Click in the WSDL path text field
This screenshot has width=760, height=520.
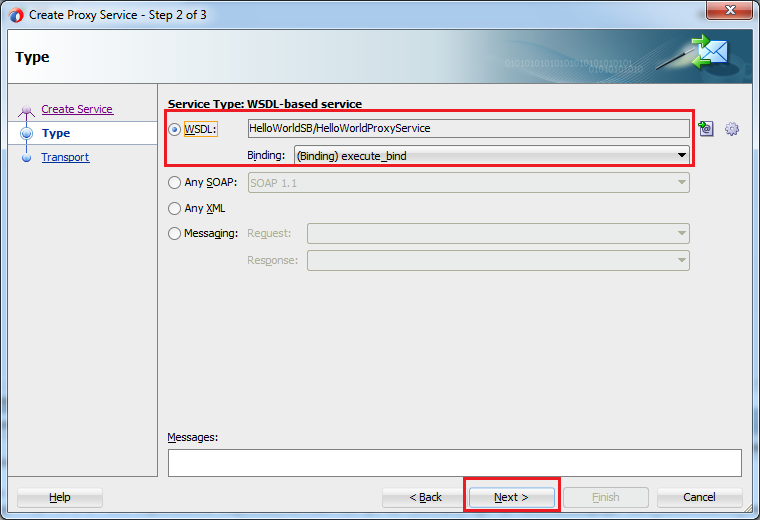point(469,128)
